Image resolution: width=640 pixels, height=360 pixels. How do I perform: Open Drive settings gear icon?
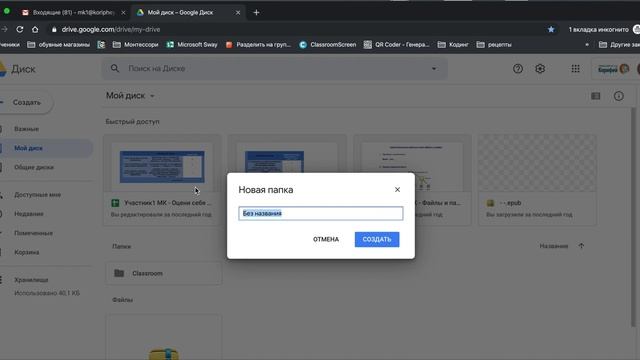click(540, 69)
